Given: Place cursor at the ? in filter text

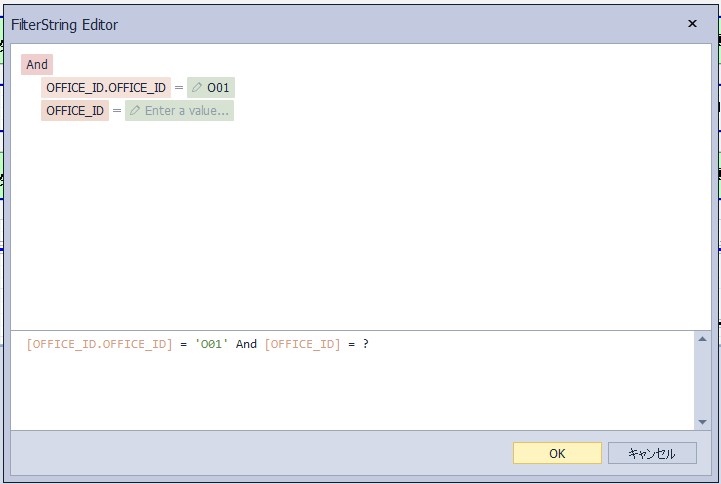Looking at the screenshot, I should [x=366, y=344].
